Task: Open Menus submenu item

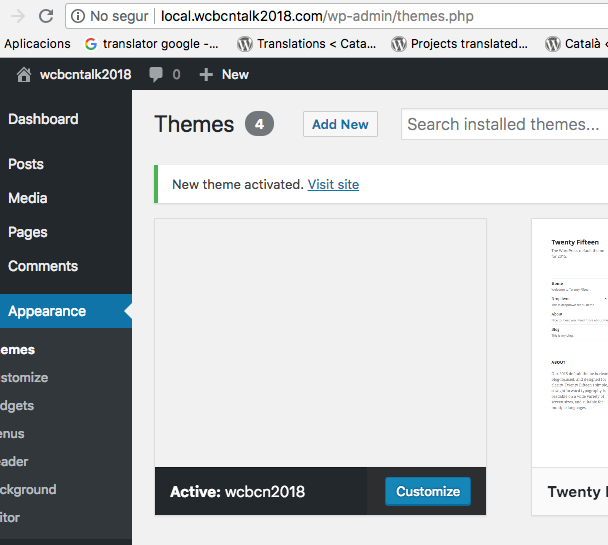Action: [12, 433]
